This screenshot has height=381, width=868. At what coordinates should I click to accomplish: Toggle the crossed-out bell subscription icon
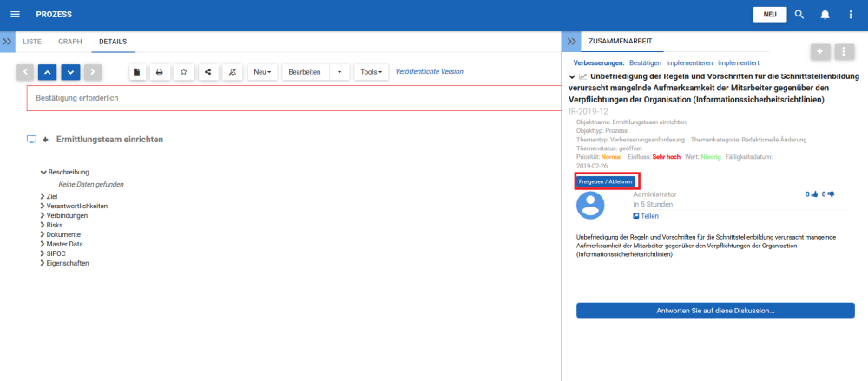(x=233, y=72)
